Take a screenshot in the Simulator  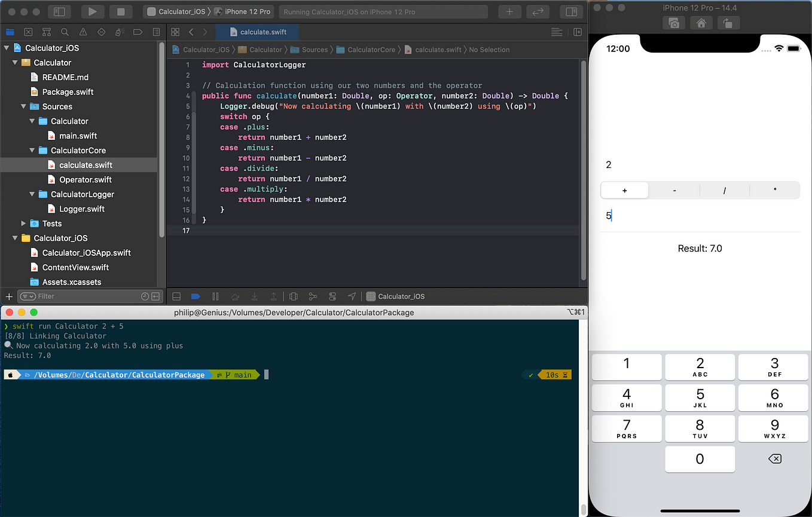674,23
